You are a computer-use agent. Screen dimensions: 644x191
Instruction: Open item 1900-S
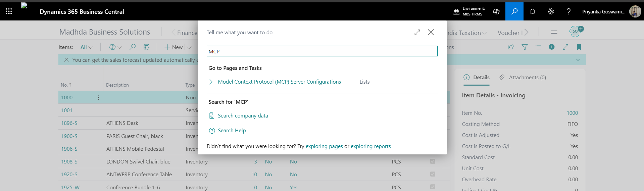[x=69, y=136]
